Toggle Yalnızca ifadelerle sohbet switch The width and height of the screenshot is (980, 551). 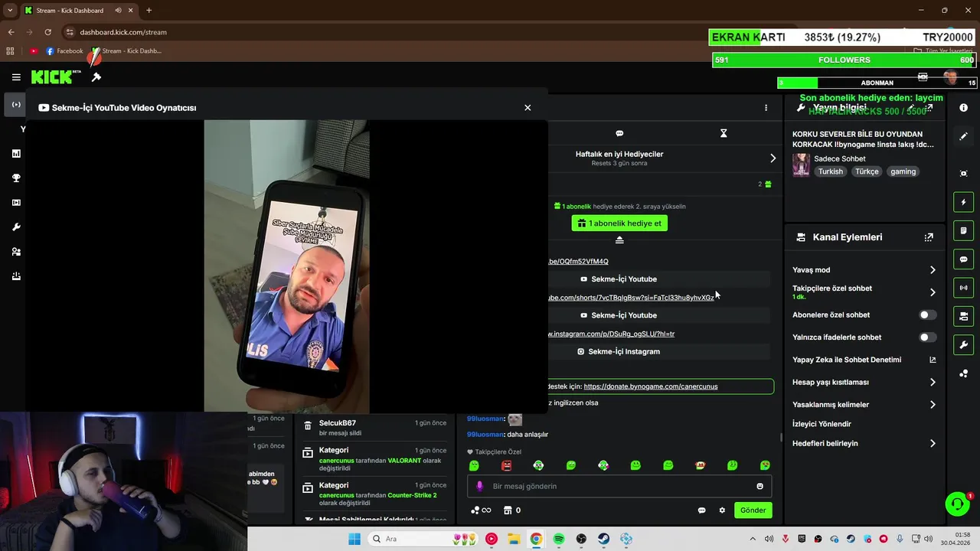pyautogui.click(x=926, y=337)
